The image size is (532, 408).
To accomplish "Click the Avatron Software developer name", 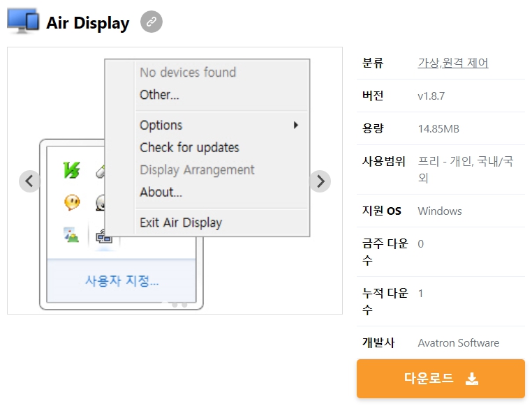I will click(459, 343).
